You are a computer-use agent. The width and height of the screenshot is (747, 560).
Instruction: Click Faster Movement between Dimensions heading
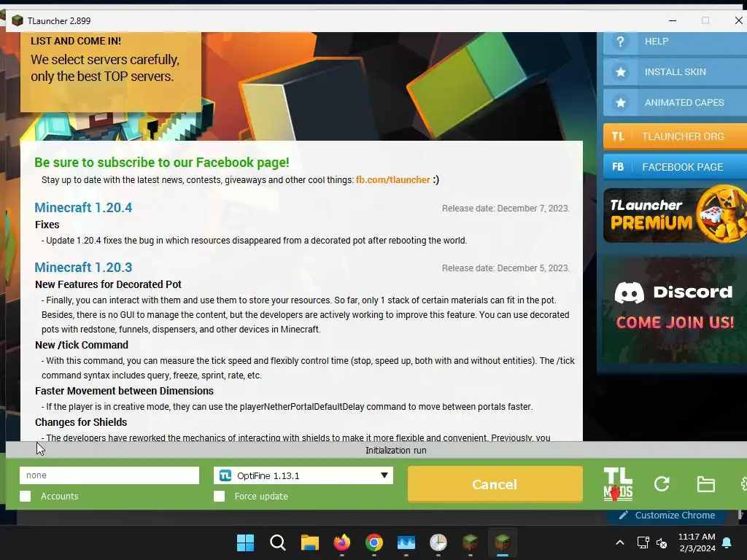(x=124, y=391)
